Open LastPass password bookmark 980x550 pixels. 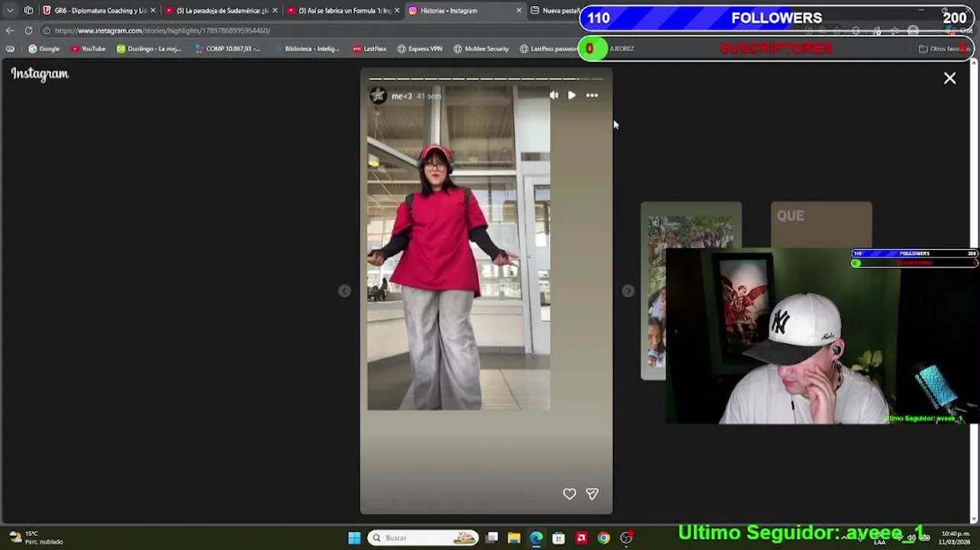(x=549, y=49)
